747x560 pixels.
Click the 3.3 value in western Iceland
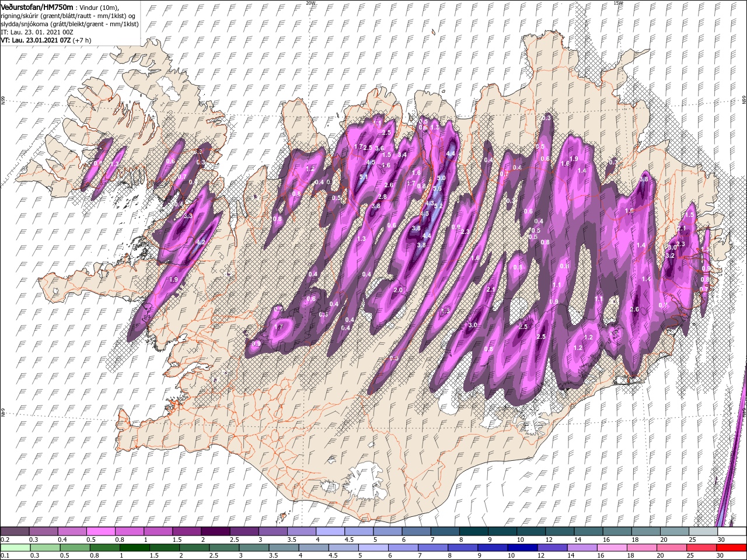[188, 216]
